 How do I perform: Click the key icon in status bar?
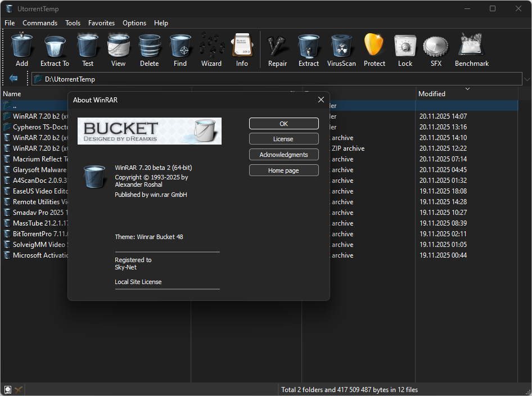tap(19, 390)
